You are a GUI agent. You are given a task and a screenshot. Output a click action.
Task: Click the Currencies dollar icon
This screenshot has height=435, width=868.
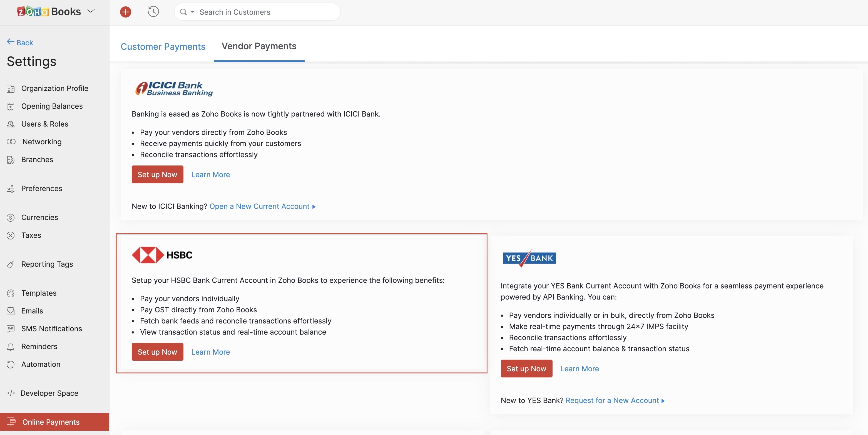pyautogui.click(x=11, y=217)
